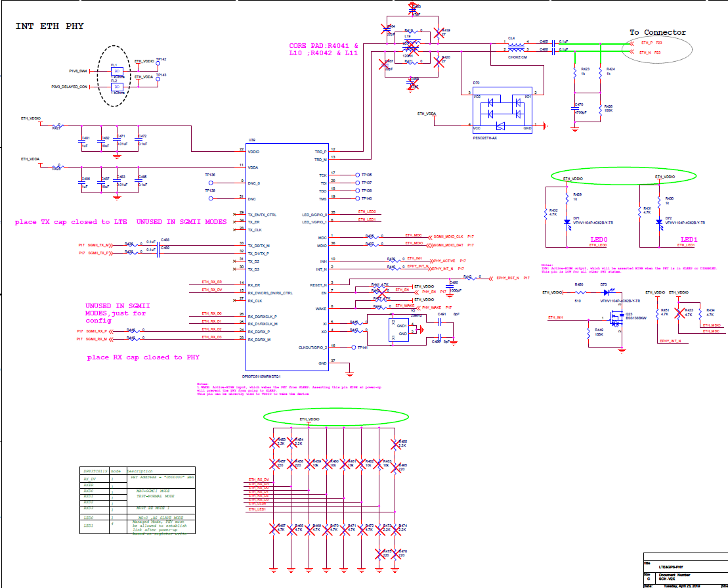Screen dimensions: 728x588
Task: Select the R424 1k resistor symbol
Action: pyautogui.click(x=601, y=72)
